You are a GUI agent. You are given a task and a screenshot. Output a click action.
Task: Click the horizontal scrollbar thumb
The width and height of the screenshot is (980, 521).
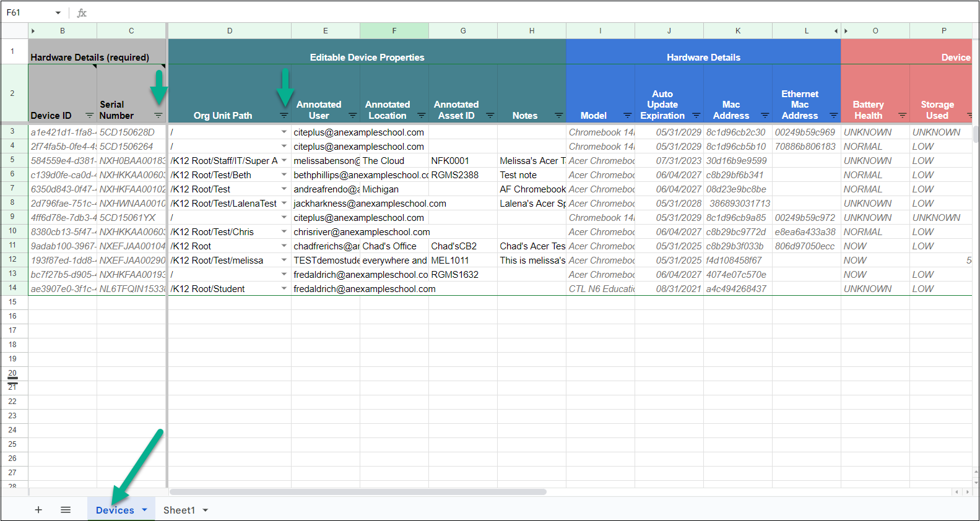coord(358,492)
